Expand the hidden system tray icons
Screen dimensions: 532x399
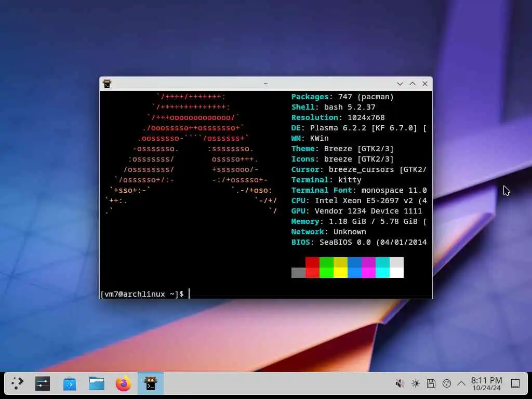coord(461,384)
